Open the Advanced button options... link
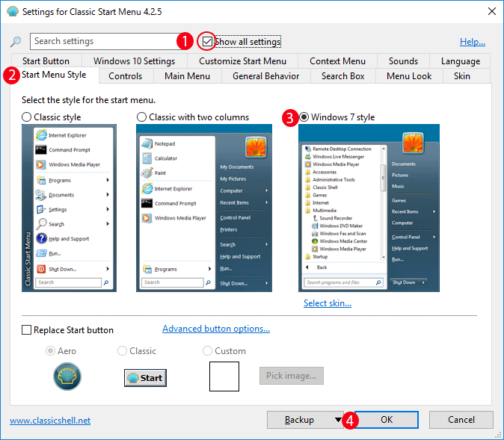Image resolution: width=504 pixels, height=440 pixels. 216,329
